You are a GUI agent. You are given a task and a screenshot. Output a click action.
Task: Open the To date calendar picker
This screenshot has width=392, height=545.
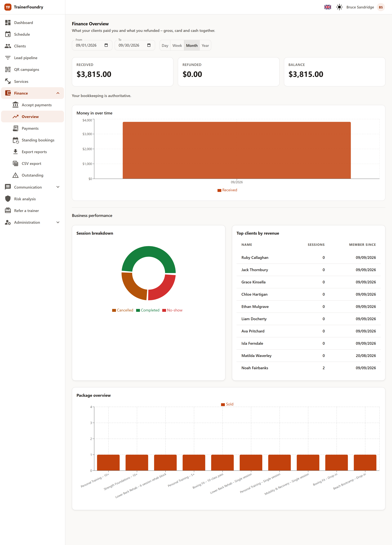(x=149, y=45)
